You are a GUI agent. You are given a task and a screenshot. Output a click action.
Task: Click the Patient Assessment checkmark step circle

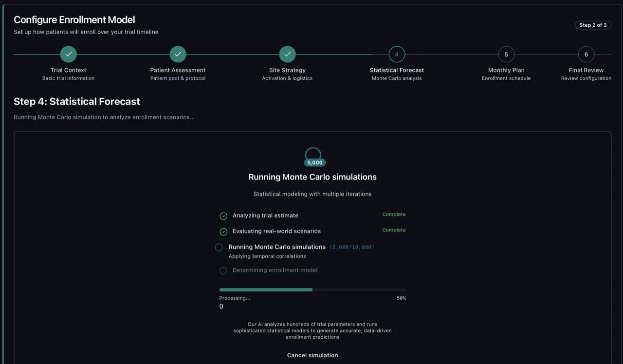pos(178,55)
